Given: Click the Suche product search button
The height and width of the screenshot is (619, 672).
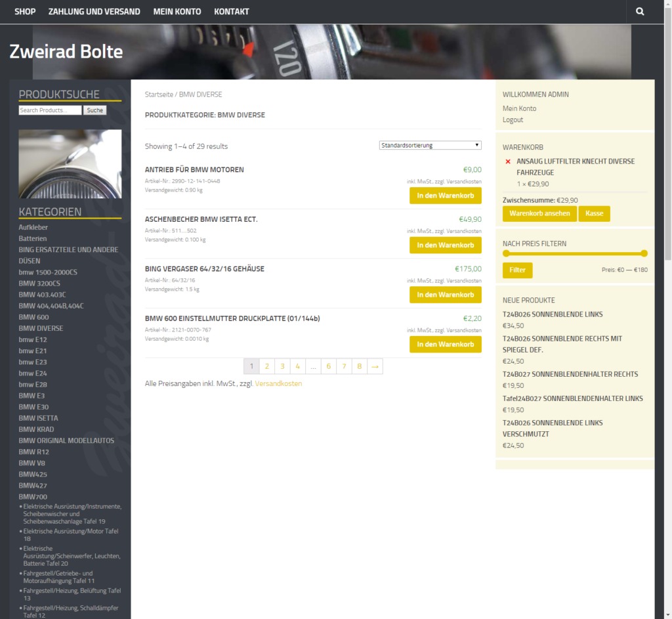Looking at the screenshot, I should [94, 110].
